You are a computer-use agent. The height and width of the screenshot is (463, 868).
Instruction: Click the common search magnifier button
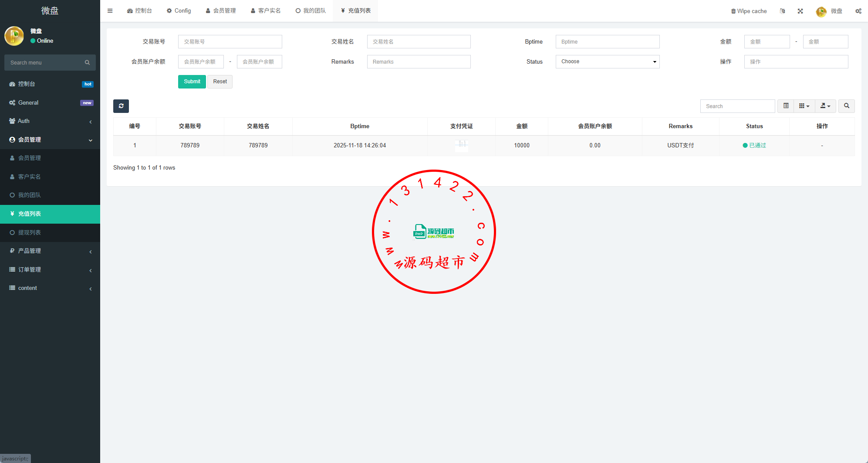click(x=846, y=106)
